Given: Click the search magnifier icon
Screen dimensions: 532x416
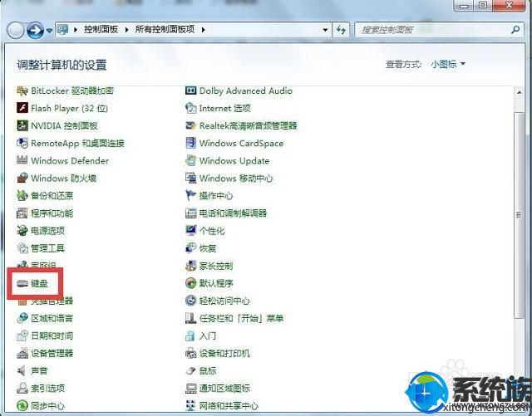Looking at the screenshot, I should 515,30.
